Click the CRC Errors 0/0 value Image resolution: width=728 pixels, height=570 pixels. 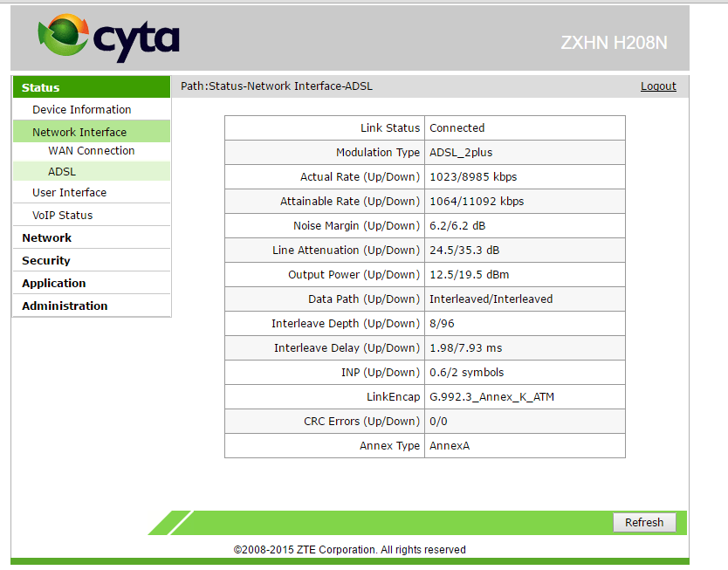[438, 421]
